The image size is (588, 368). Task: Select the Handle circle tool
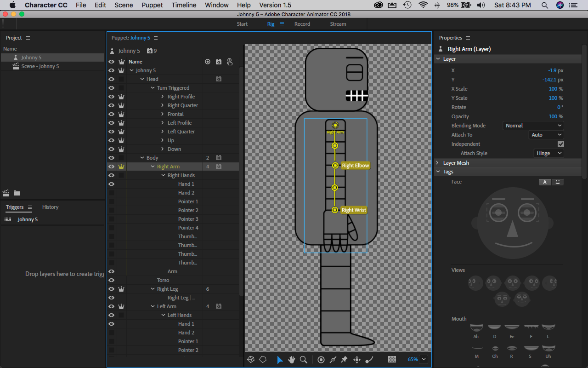pyautogui.click(x=321, y=360)
